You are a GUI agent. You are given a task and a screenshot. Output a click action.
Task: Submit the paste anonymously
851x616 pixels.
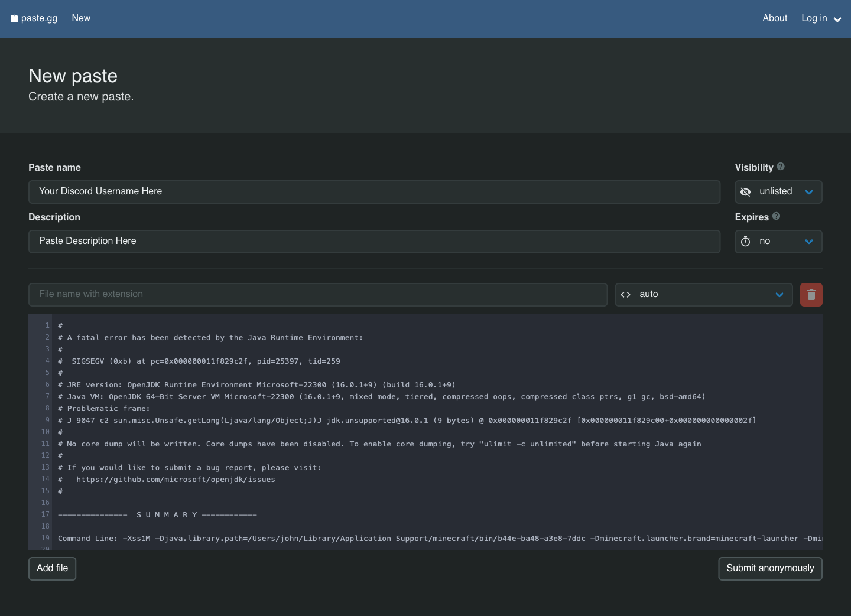[x=770, y=568]
